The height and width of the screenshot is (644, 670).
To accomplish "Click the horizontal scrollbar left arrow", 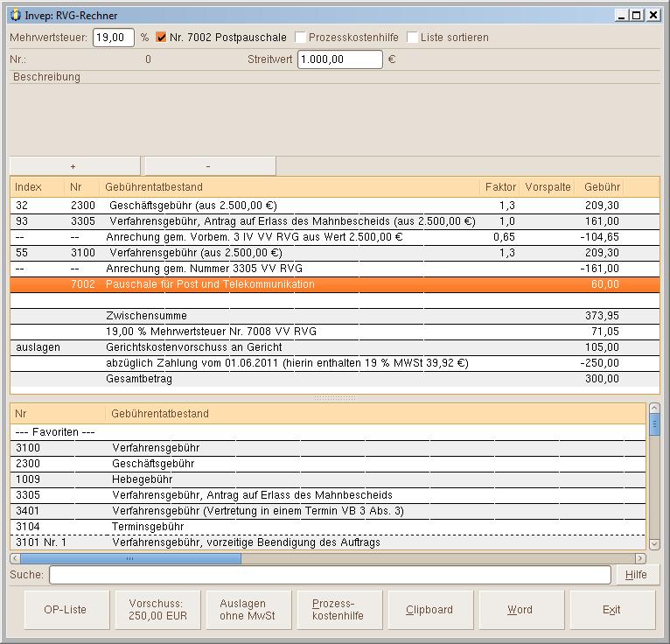I will (x=16, y=558).
